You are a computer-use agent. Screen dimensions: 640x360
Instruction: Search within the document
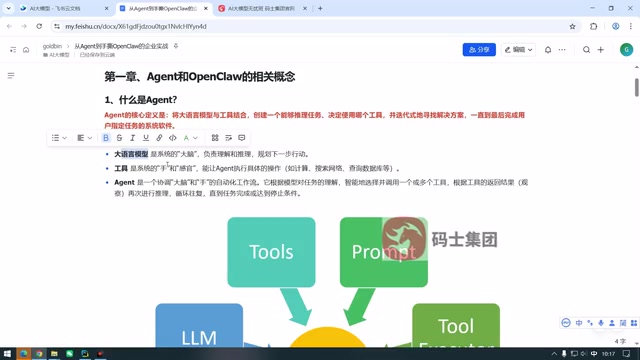pos(586,50)
